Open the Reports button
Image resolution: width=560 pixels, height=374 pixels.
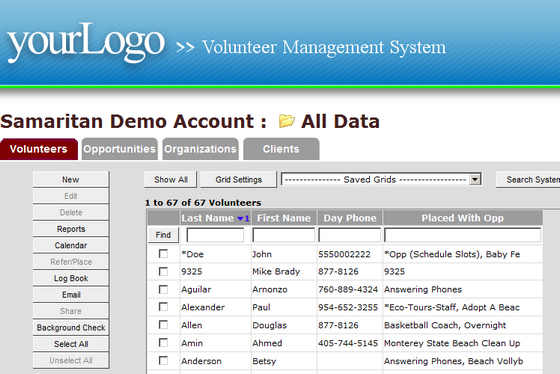(x=71, y=229)
